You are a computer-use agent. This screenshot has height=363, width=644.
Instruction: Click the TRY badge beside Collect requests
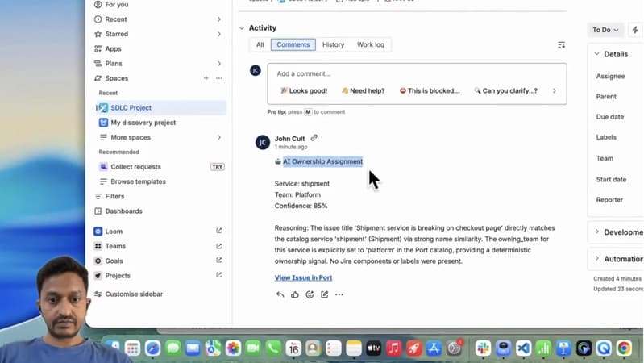(x=218, y=167)
